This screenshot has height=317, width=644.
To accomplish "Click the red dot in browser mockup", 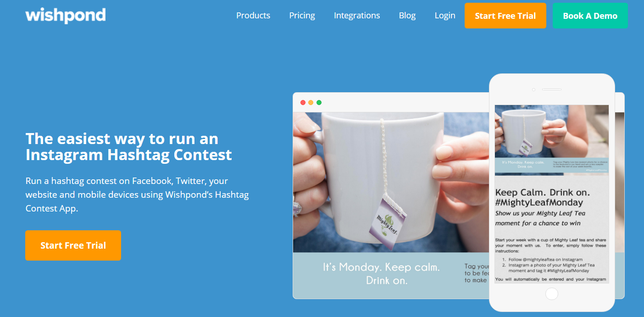I will click(x=303, y=102).
